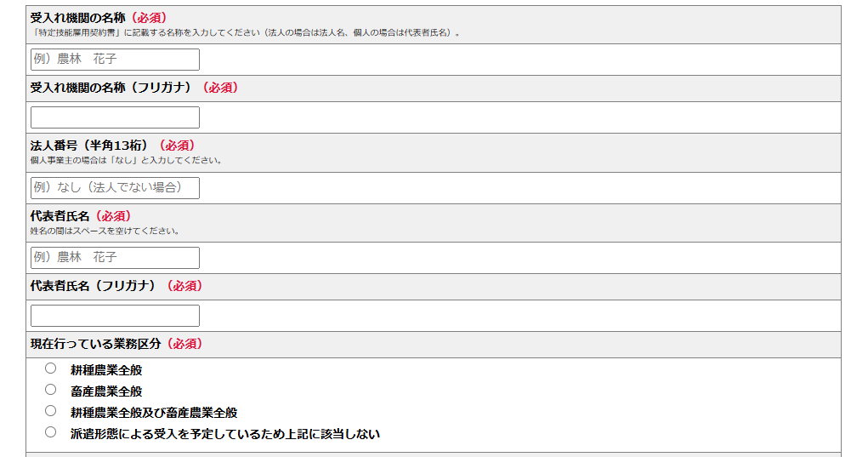Select the 耕種農業全般 radio button
Image resolution: width=868 pixels, height=457 pixels.
[50, 368]
